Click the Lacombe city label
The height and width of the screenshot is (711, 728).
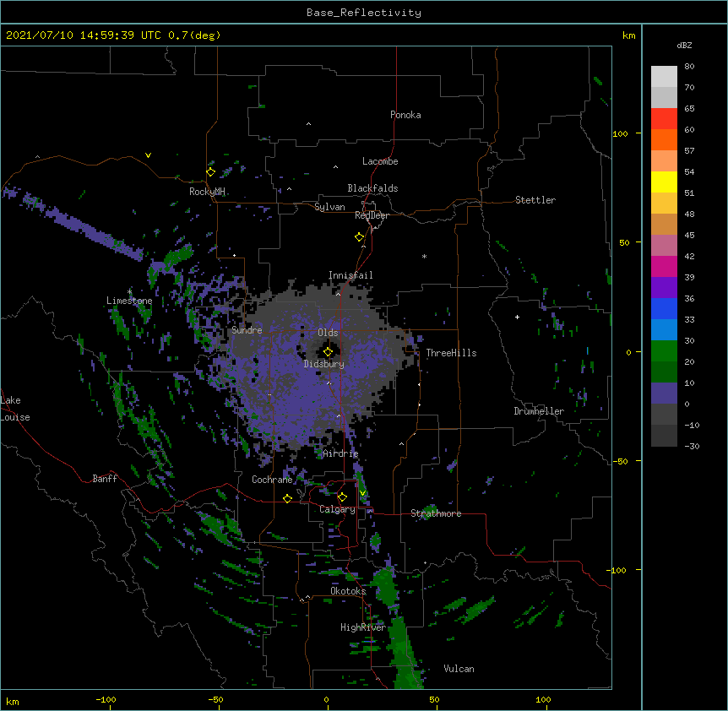tap(380, 161)
